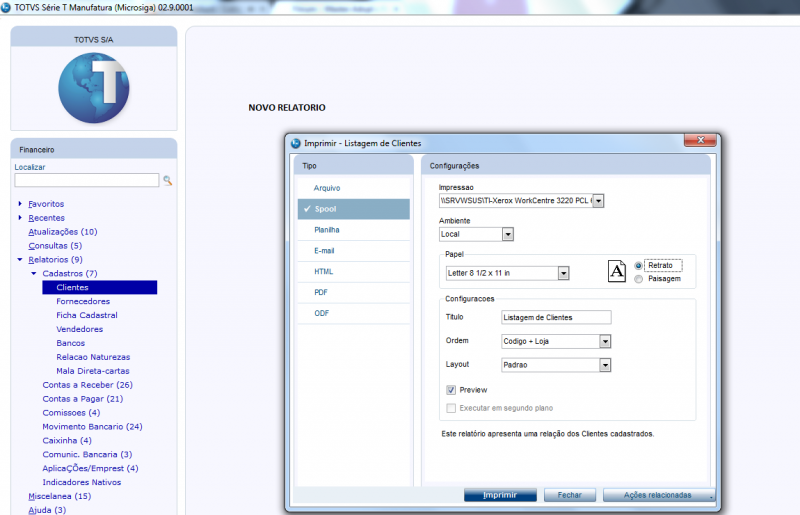
Task: Select Clientes in Cadastros
Action: (x=99, y=287)
